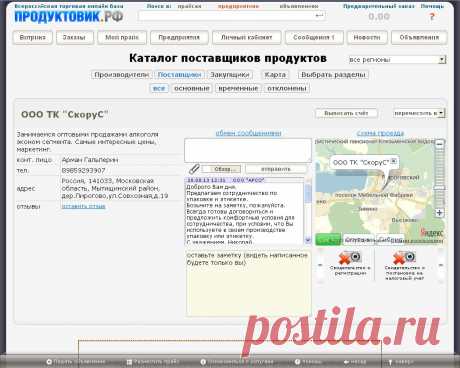Open the 'Мой прайс' section
Screen dimensions: 460x368
(x=122, y=37)
